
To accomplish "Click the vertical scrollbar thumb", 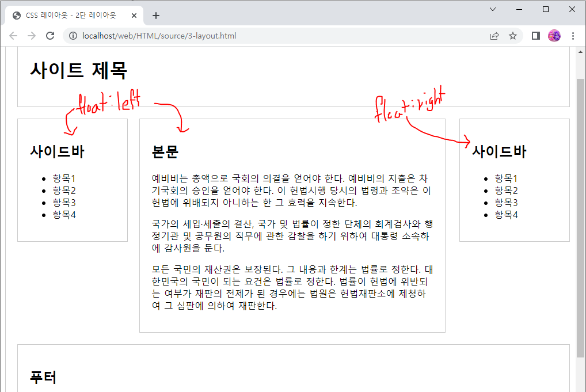I will pyautogui.click(x=580, y=218).
